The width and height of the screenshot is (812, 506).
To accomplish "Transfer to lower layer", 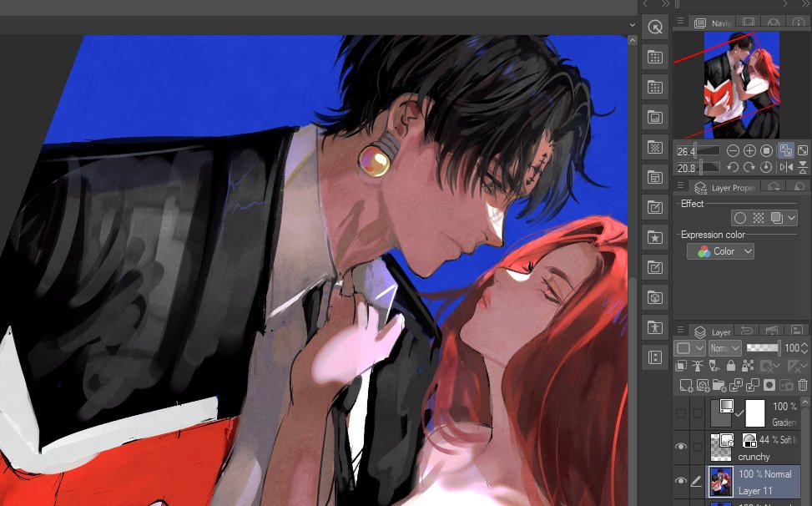I will coord(736,385).
